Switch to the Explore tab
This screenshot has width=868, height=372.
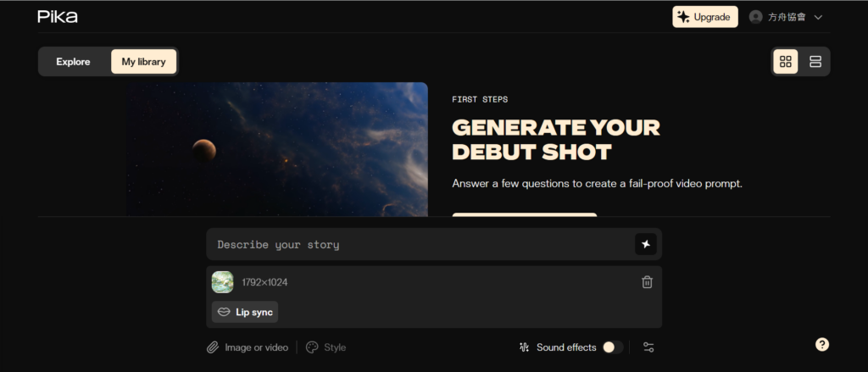tap(73, 62)
